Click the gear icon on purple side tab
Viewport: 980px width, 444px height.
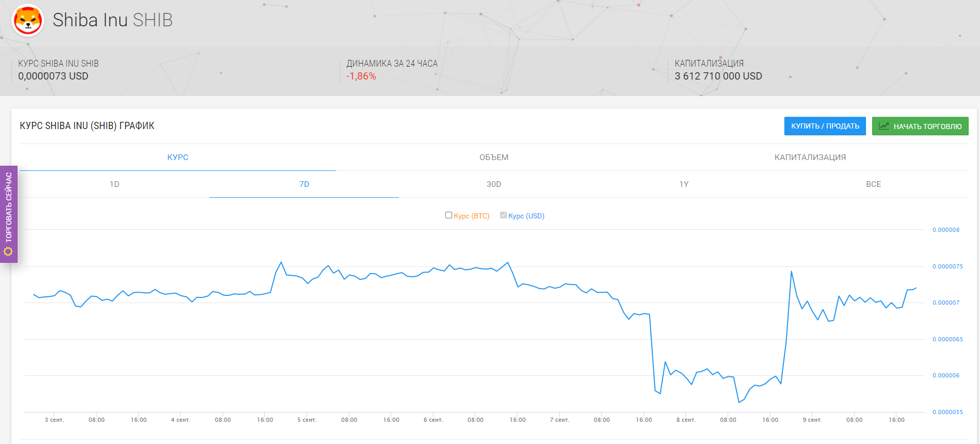point(8,251)
